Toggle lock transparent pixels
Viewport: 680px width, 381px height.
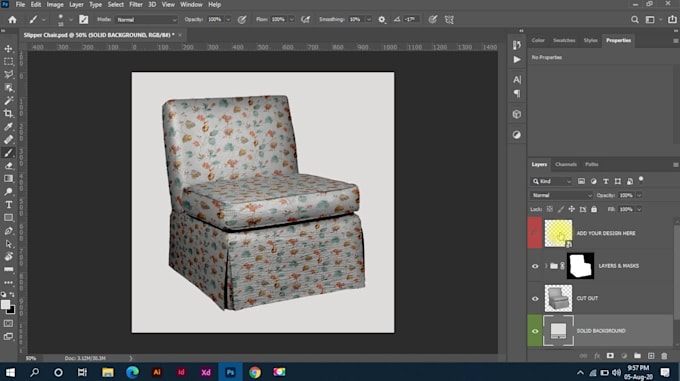point(549,209)
